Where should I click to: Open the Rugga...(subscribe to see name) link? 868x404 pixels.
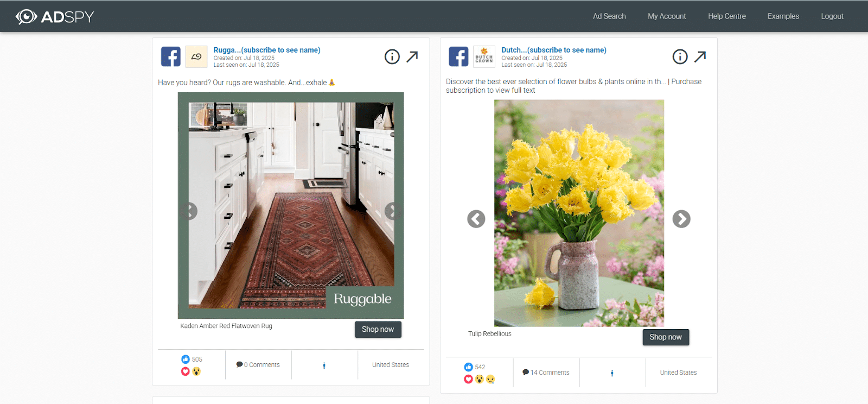[267, 50]
